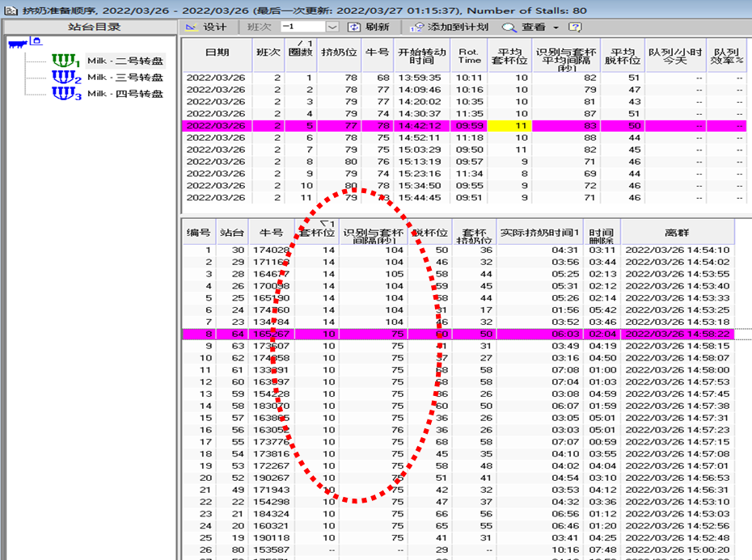Click the add-to-plan icon

coord(416,27)
